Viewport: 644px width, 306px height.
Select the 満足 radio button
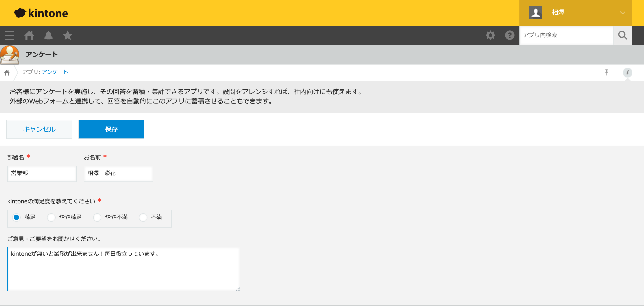[x=17, y=217]
